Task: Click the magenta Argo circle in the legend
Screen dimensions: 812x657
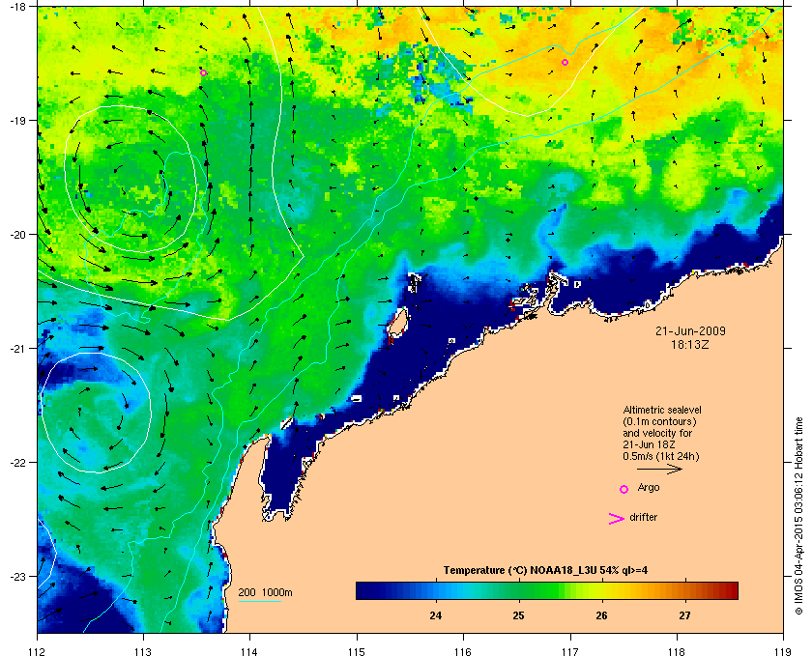Action: click(624, 489)
